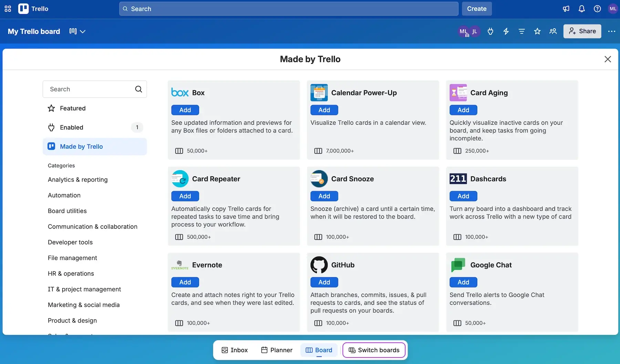
Task: Focus the Power-Up search field
Action: (x=95, y=89)
